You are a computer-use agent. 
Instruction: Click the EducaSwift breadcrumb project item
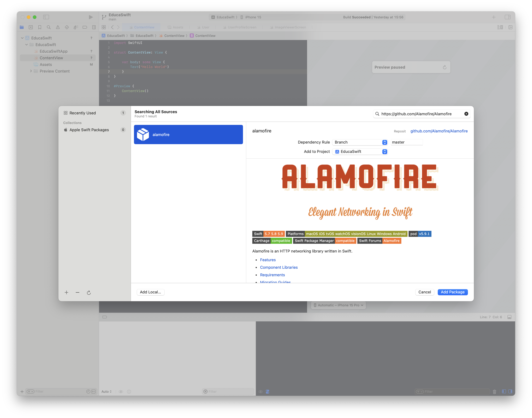[x=113, y=36]
